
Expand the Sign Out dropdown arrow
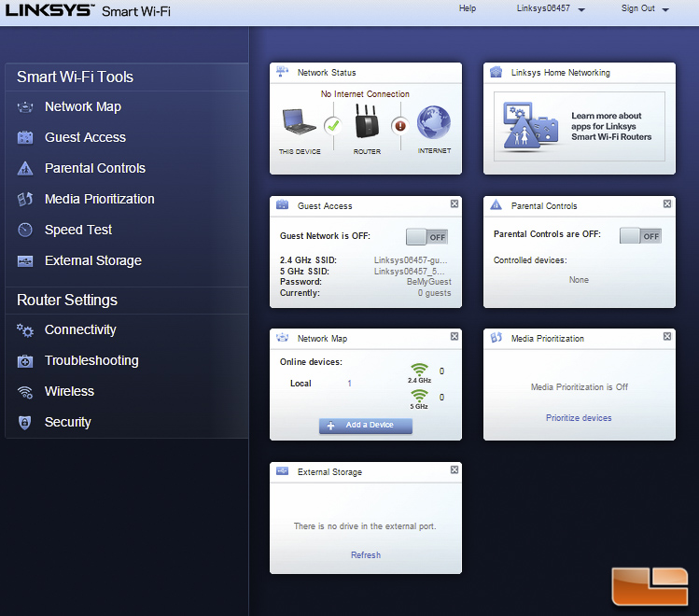point(665,9)
